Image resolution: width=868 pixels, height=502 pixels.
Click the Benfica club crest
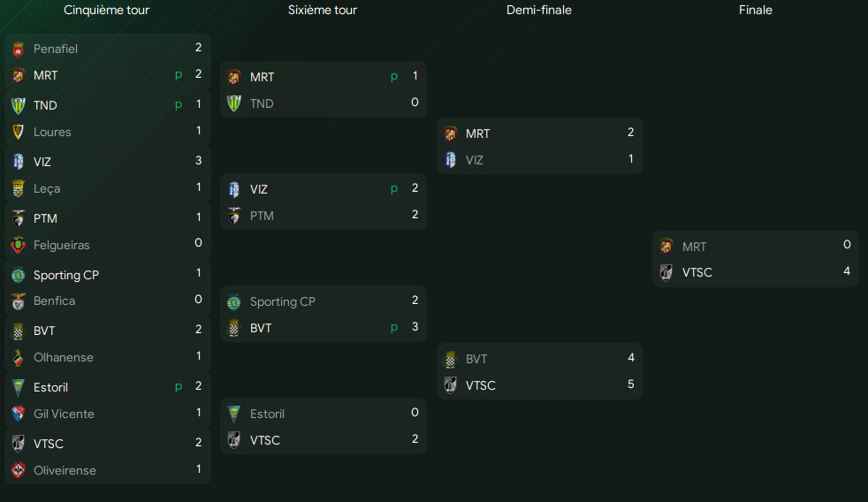[x=18, y=301]
